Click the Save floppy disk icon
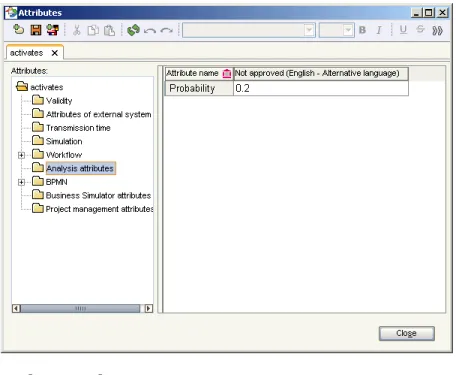The width and height of the screenshot is (456, 375). tap(36, 30)
